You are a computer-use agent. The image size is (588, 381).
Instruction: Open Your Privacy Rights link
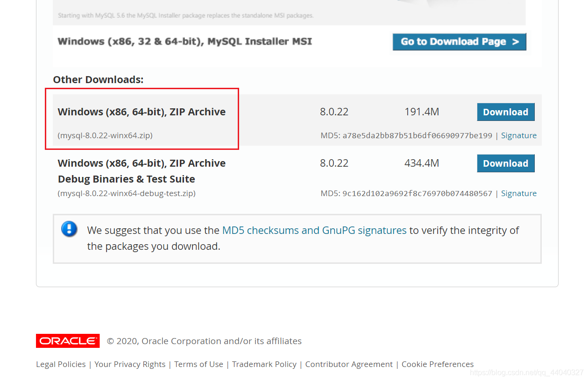tap(130, 364)
